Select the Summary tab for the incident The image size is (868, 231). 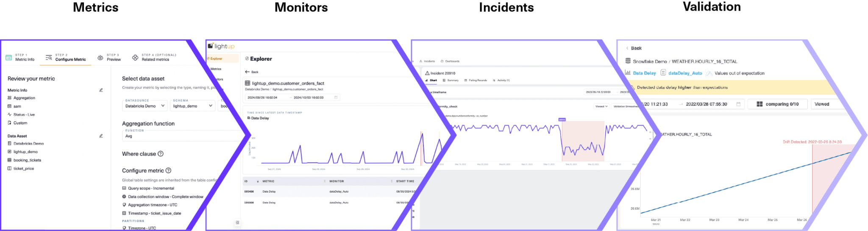(x=451, y=80)
